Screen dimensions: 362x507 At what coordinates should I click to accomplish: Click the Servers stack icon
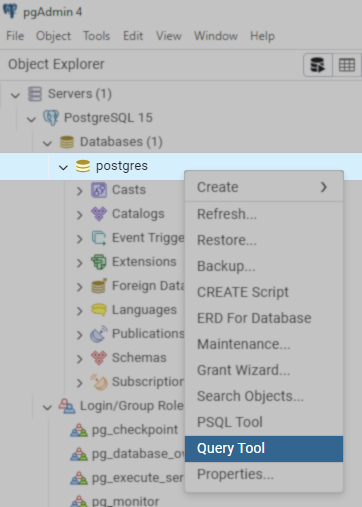[35, 94]
